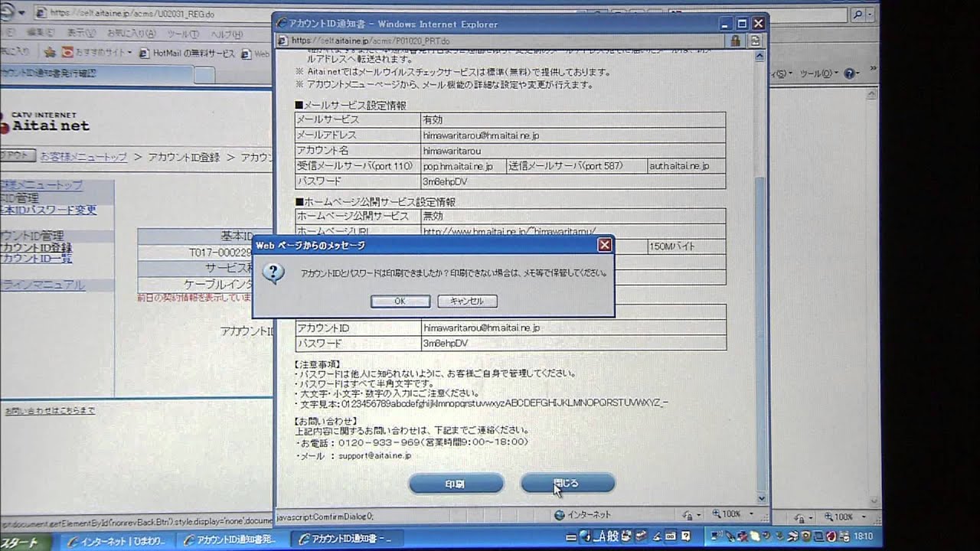Click the auth.aitai.ne.jp server cell
The height and width of the screenshot is (551, 980).
click(686, 165)
